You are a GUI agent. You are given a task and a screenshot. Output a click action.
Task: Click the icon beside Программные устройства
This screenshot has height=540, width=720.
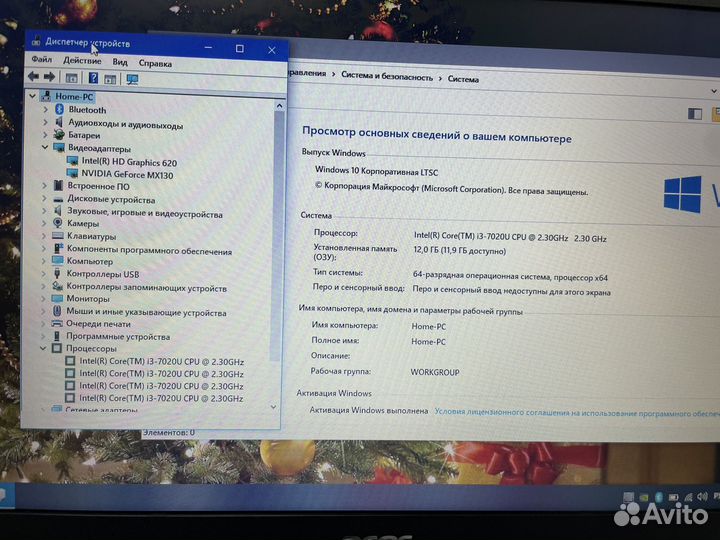pos(57,336)
